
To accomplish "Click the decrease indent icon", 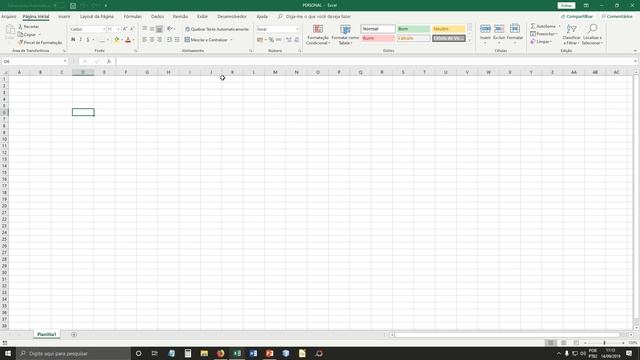I will click(169, 40).
